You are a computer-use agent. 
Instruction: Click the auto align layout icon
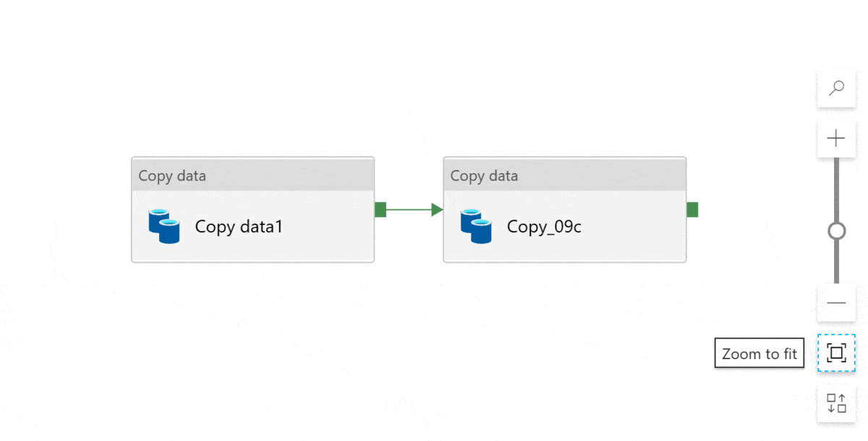836,403
